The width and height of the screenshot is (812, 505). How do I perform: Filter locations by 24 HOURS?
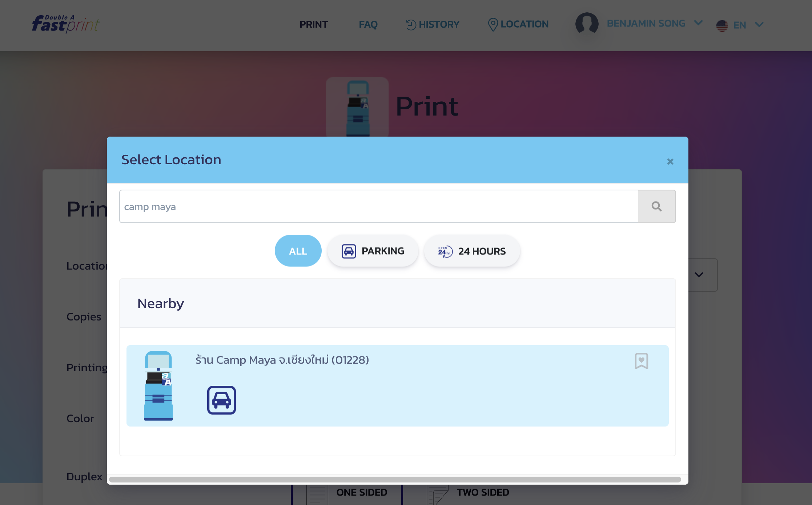[471, 251]
